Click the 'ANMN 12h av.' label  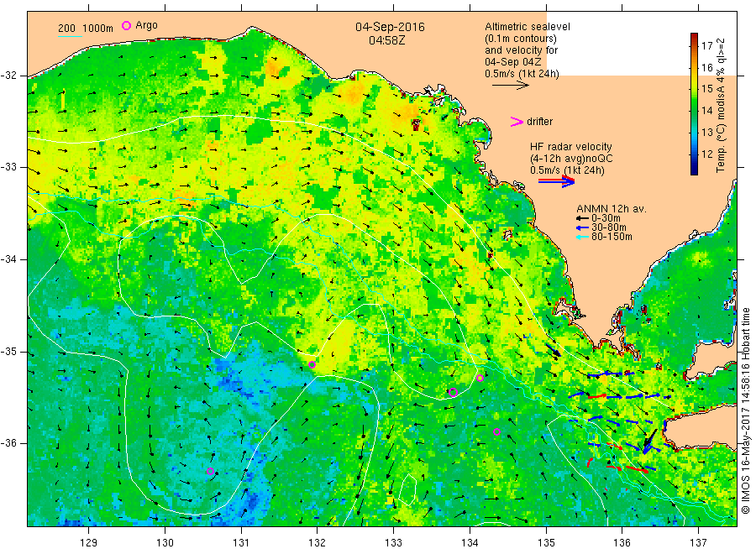[x=612, y=209]
